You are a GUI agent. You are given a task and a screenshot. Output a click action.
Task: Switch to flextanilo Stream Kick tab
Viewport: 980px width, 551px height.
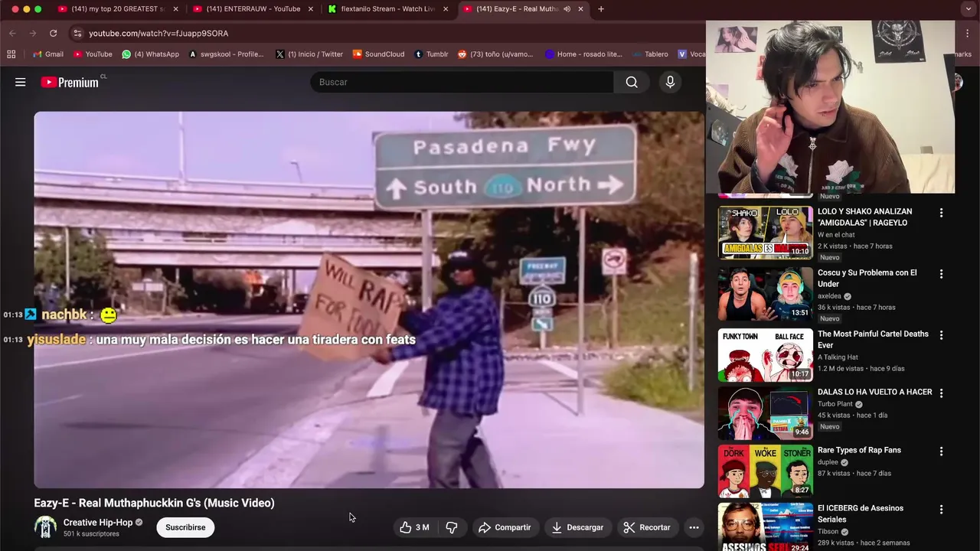pos(387,9)
